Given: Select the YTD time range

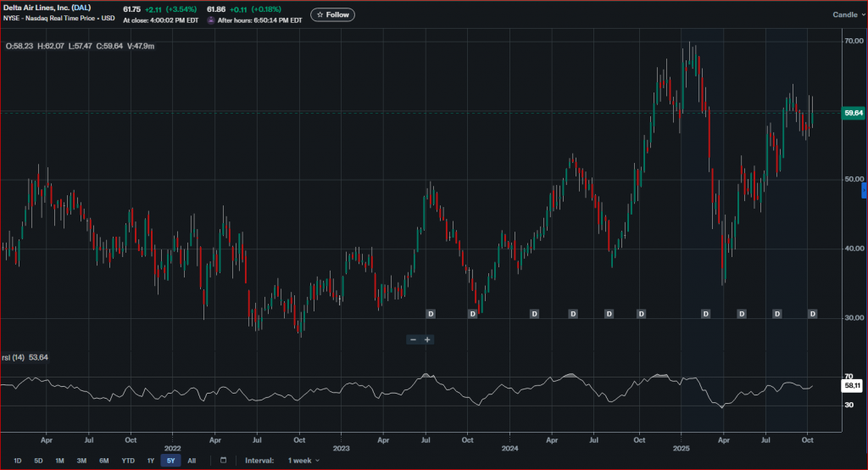Looking at the screenshot, I should coord(127,461).
